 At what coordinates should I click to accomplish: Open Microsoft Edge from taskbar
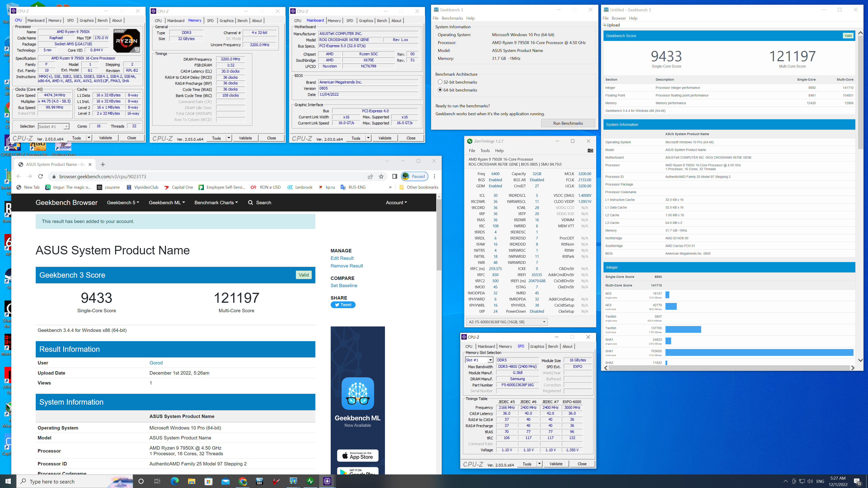tap(175, 481)
